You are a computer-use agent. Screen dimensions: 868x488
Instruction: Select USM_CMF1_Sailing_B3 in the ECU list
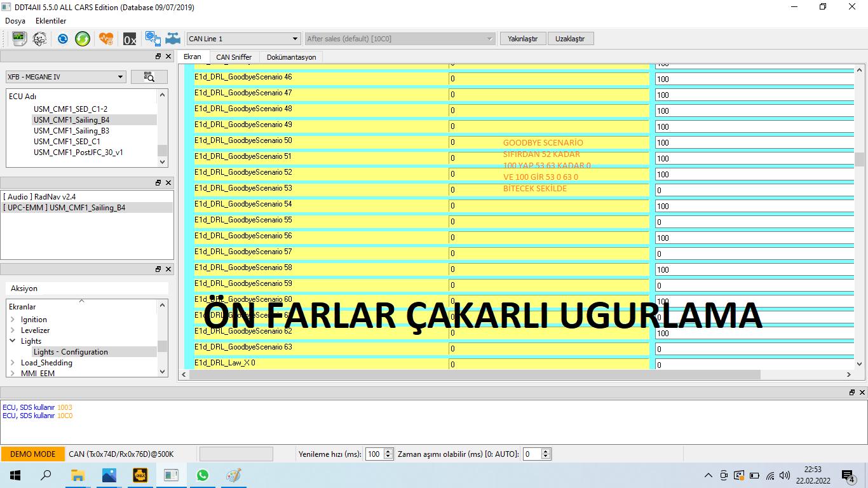tap(71, 131)
